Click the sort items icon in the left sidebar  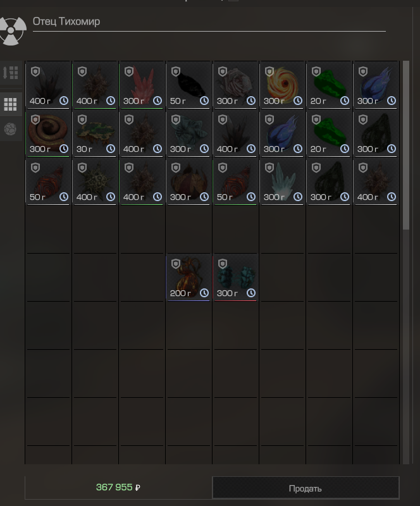point(10,73)
